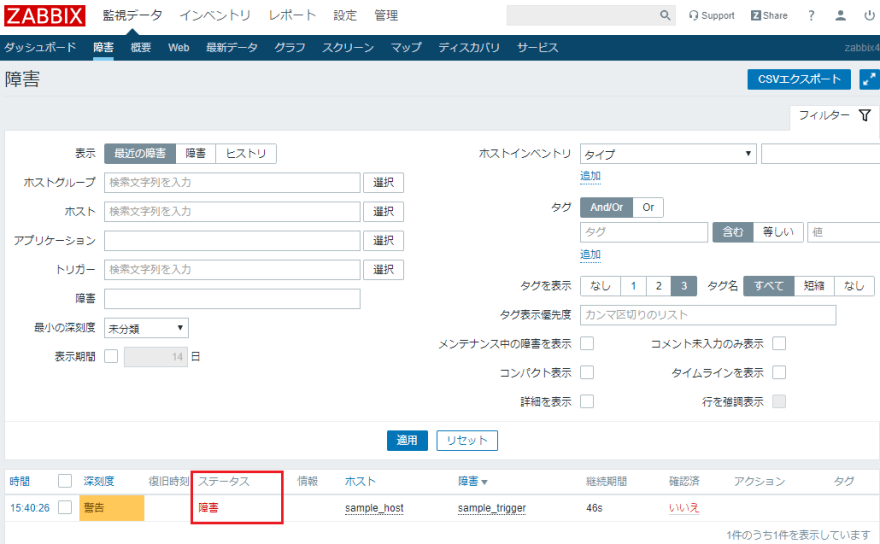880x544 pixels.
Task: Go to the マップ submenu tab
Action: click(406, 48)
